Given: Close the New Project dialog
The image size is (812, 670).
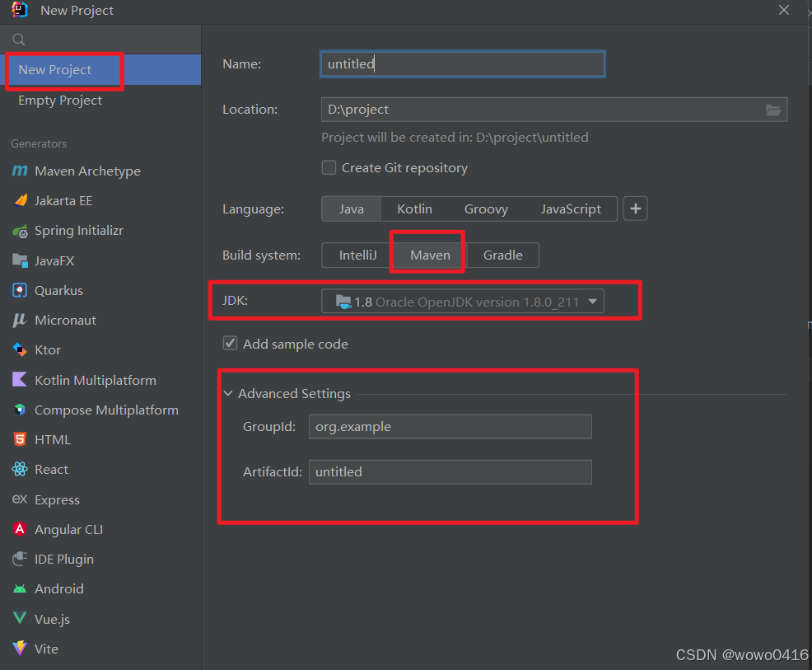Looking at the screenshot, I should click(783, 10).
